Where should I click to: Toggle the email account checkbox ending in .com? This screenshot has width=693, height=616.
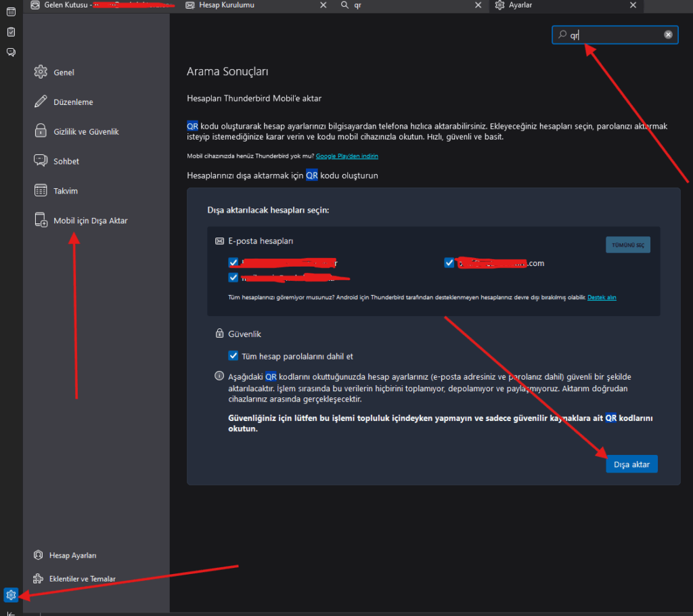pyautogui.click(x=449, y=263)
